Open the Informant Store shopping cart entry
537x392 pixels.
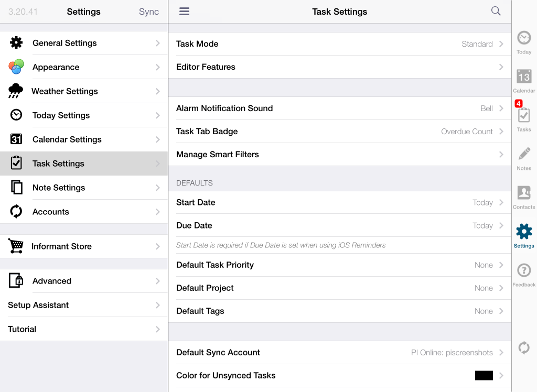[84, 246]
